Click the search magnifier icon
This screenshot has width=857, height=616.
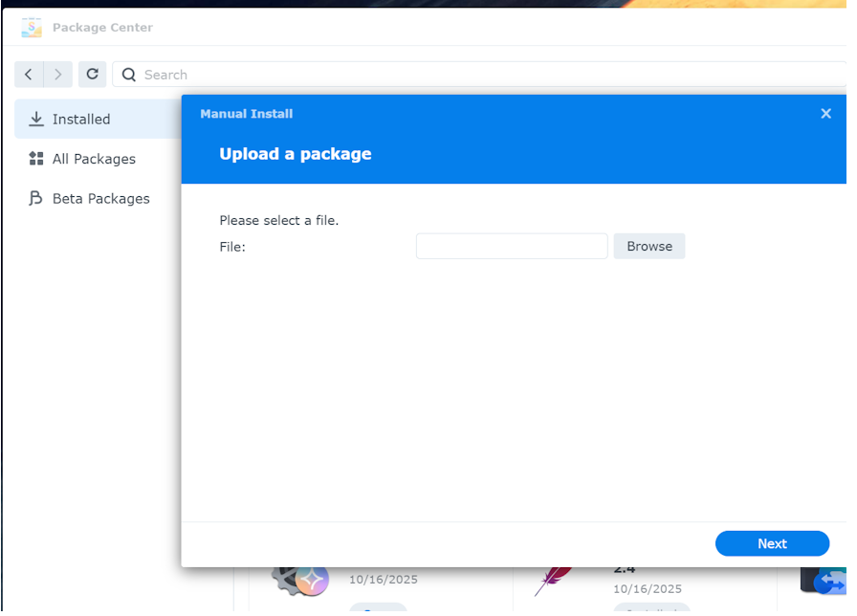pos(128,75)
